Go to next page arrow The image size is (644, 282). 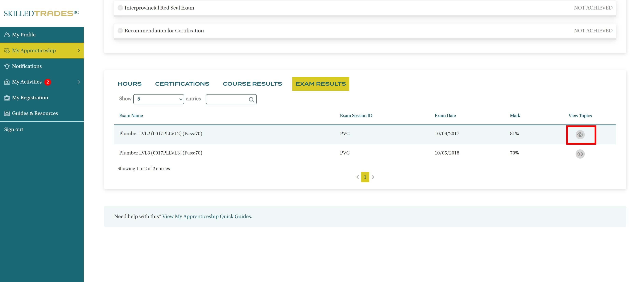[373, 177]
